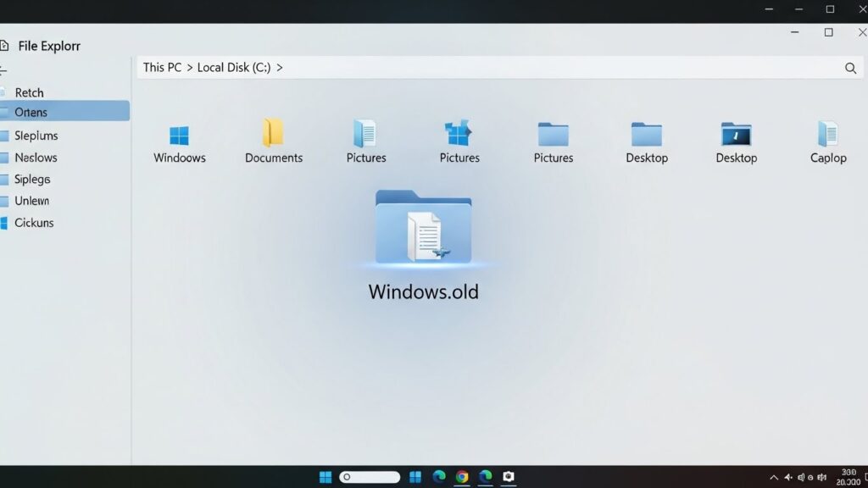Image resolution: width=868 pixels, height=488 pixels.
Task: Navigate to This PC in breadcrumb
Action: pyautogui.click(x=162, y=67)
